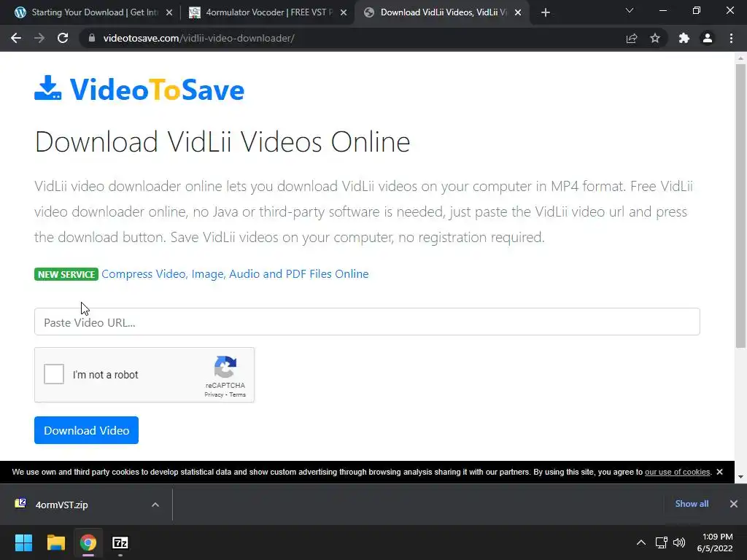
Task: Click the network tray icon
Action: coord(661,542)
